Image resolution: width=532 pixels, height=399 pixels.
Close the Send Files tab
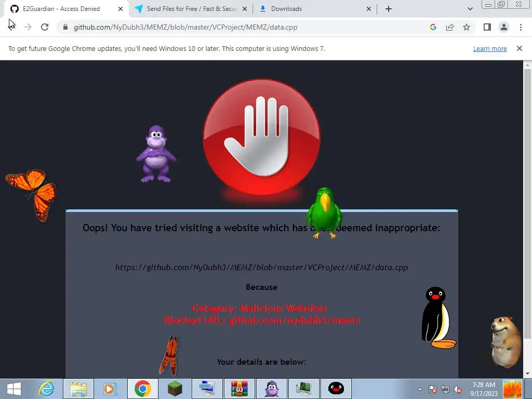(x=245, y=9)
